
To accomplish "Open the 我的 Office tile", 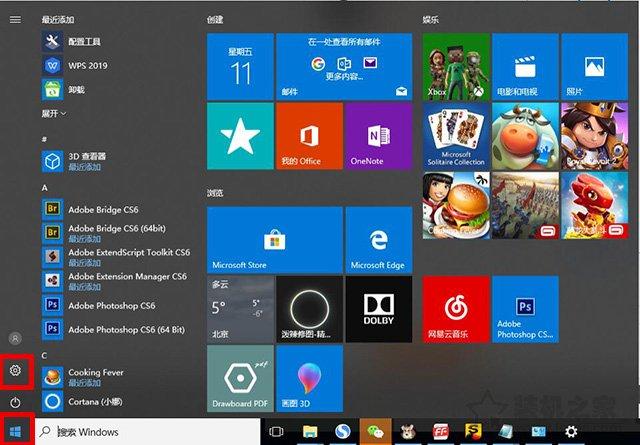I will (x=309, y=136).
